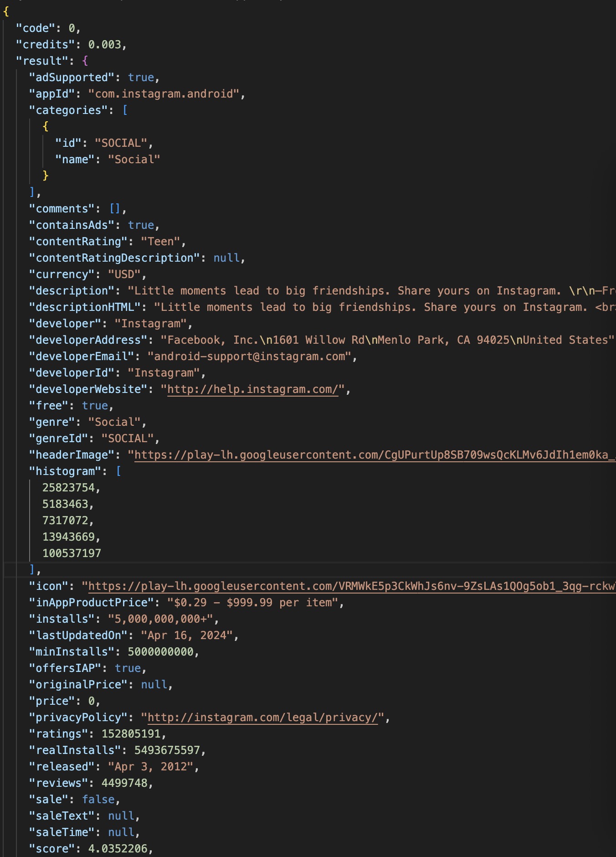This screenshot has width=616, height=857.
Task: Click the "offersIAP" key
Action: pyautogui.click(x=65, y=668)
